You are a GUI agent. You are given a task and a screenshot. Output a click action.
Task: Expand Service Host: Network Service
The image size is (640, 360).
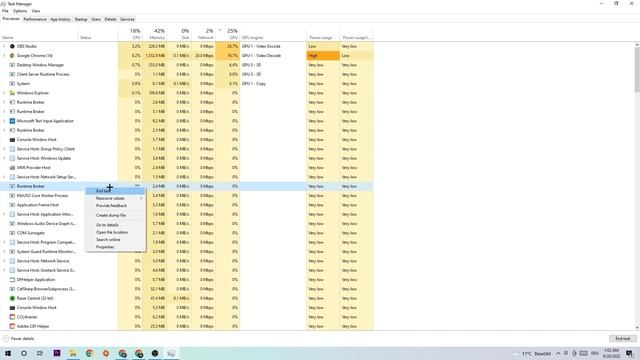[4, 261]
